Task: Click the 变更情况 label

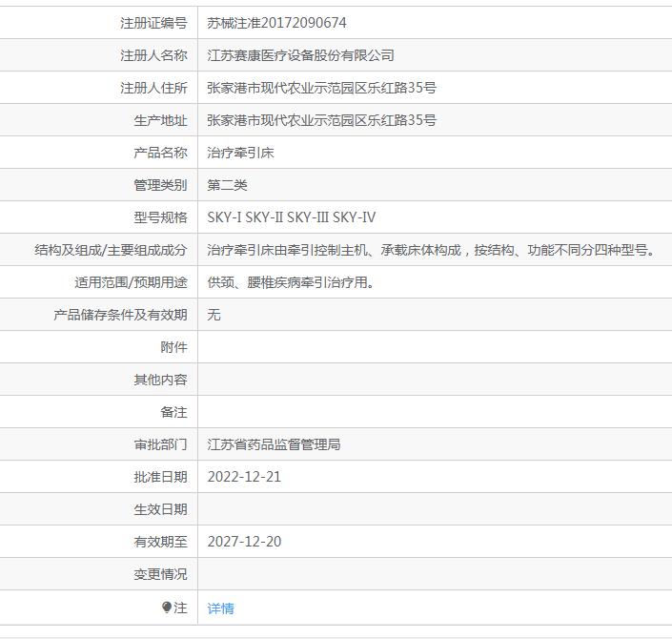Action: [161, 574]
